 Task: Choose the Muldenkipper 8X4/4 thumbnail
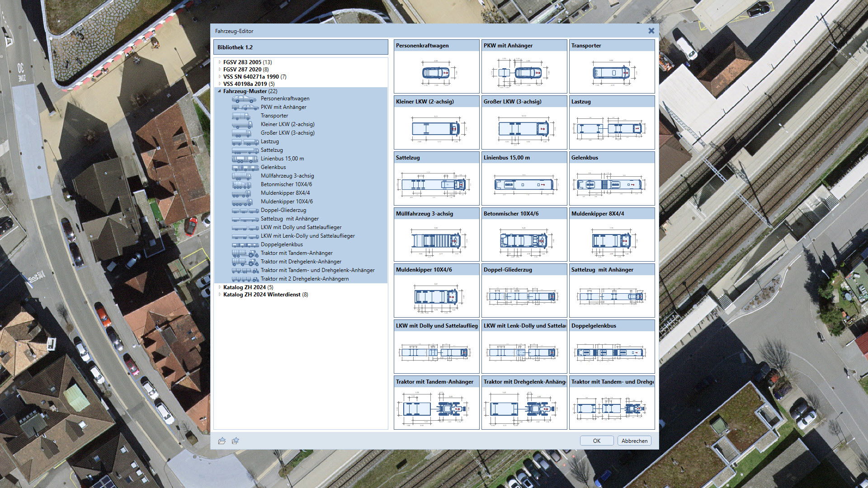coord(612,240)
